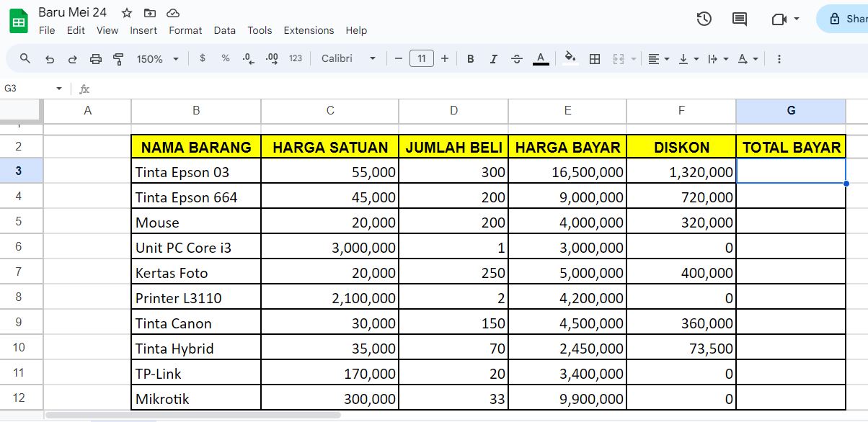The width and height of the screenshot is (868, 422).
Task: Click the move to folder icon
Action: coord(149,13)
